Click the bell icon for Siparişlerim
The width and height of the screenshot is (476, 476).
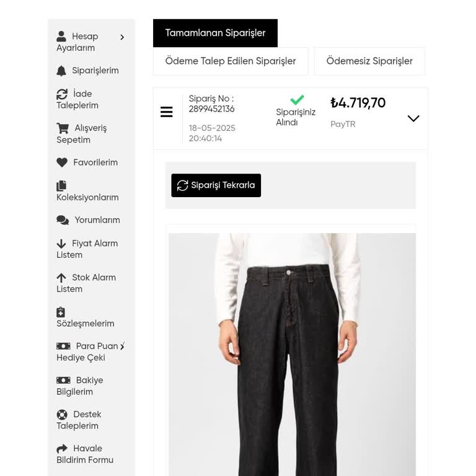61,71
